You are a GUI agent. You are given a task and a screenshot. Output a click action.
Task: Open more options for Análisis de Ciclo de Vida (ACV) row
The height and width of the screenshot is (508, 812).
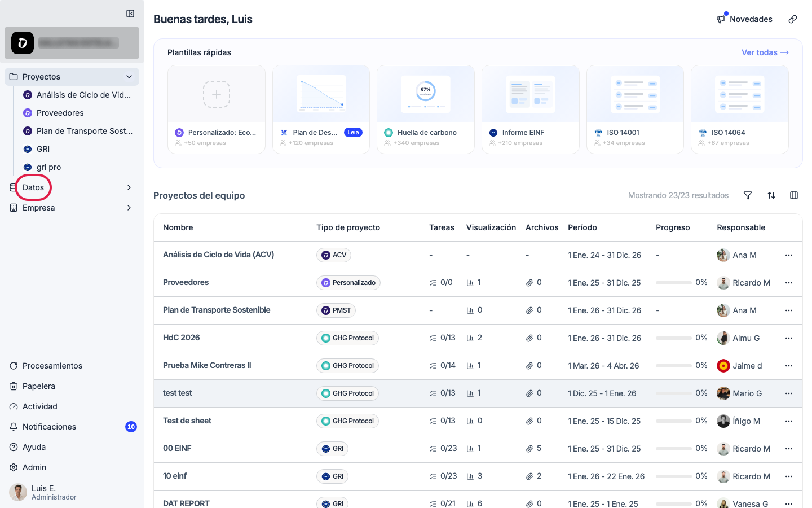[x=789, y=255]
